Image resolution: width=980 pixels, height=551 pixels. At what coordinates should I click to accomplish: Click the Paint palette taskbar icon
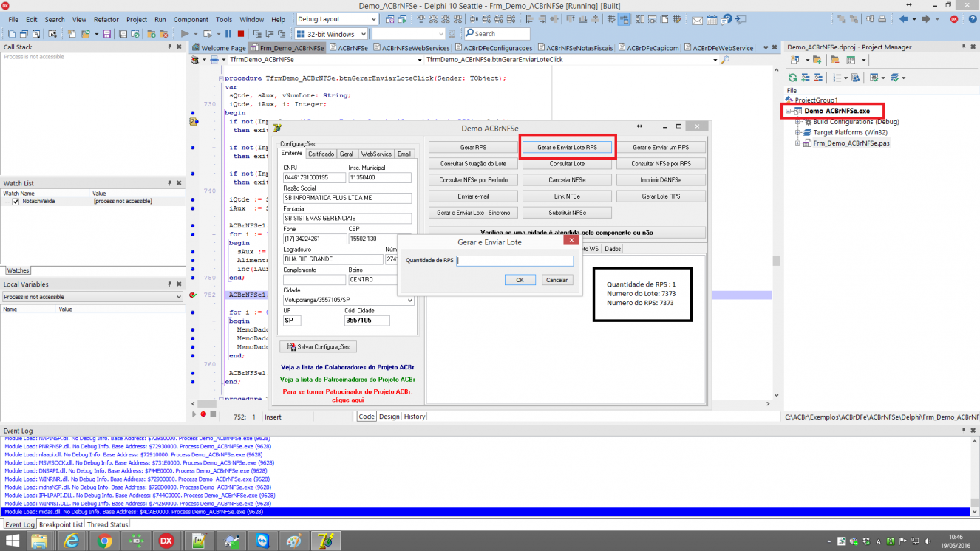[x=293, y=541]
